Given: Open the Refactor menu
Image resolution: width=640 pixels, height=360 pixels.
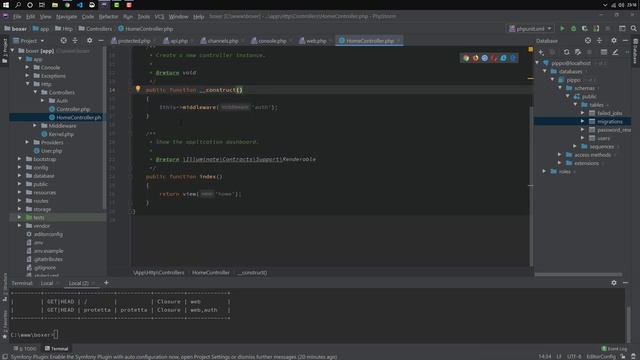Looking at the screenshot, I should (x=108, y=17).
